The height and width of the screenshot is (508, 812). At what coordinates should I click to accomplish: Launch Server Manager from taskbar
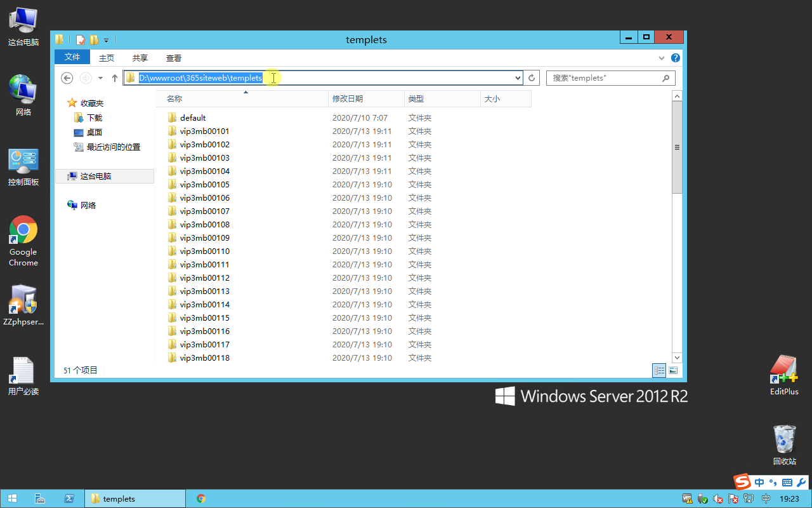click(39, 498)
